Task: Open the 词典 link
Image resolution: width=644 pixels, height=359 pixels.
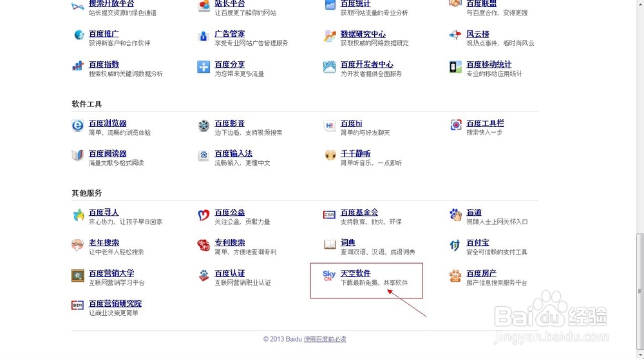Action: click(348, 242)
